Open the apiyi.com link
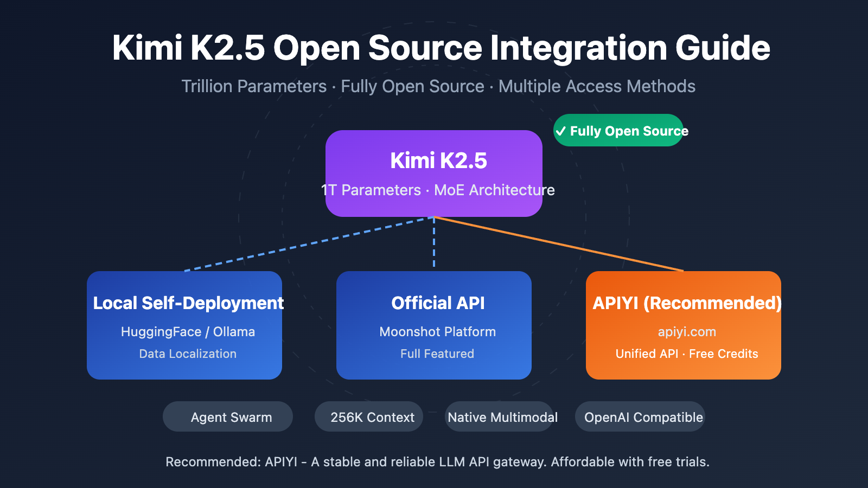The image size is (868, 488). (x=686, y=332)
